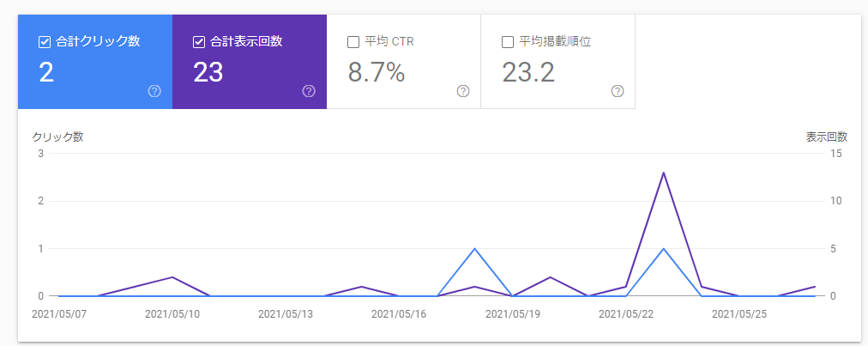Click the 2021/05/10 date label
The image size is (868, 346).
point(172,314)
